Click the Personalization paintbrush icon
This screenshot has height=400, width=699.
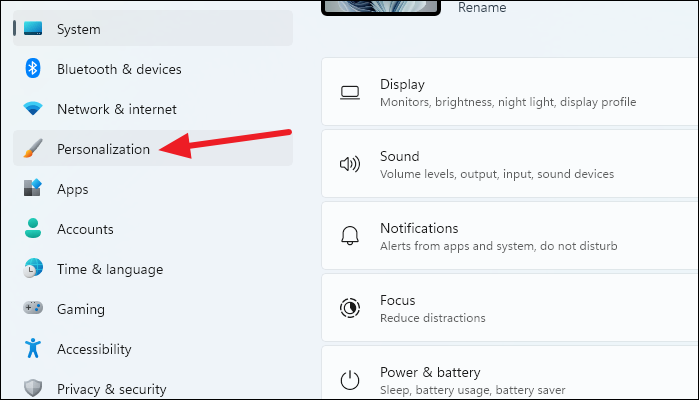[x=33, y=148]
